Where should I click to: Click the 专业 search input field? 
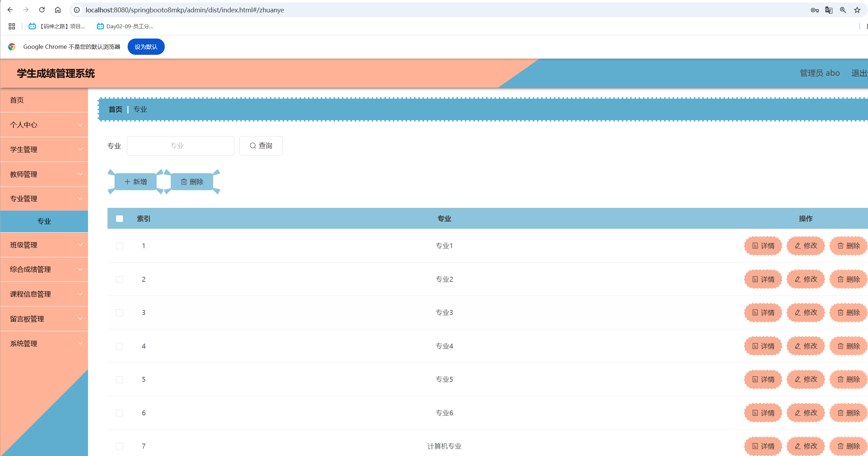(180, 146)
